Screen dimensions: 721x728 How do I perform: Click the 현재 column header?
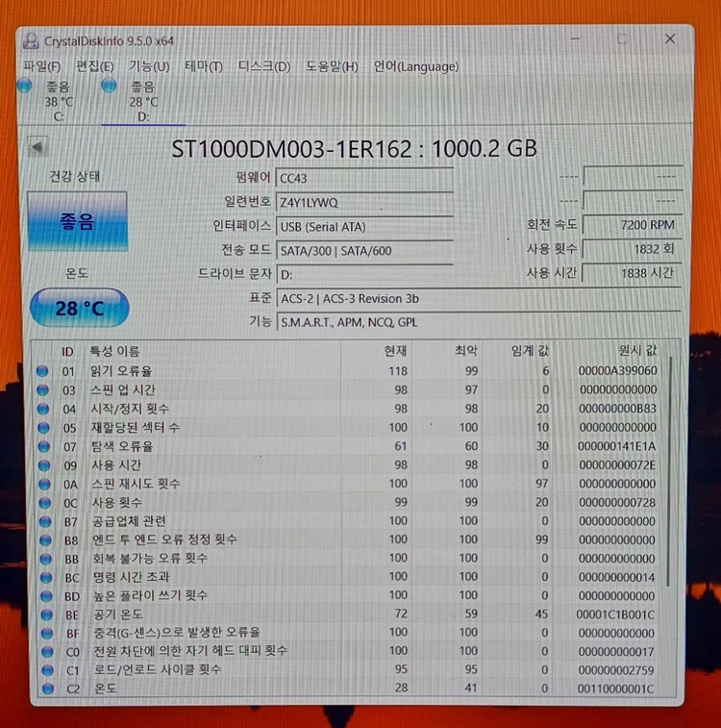coord(396,350)
